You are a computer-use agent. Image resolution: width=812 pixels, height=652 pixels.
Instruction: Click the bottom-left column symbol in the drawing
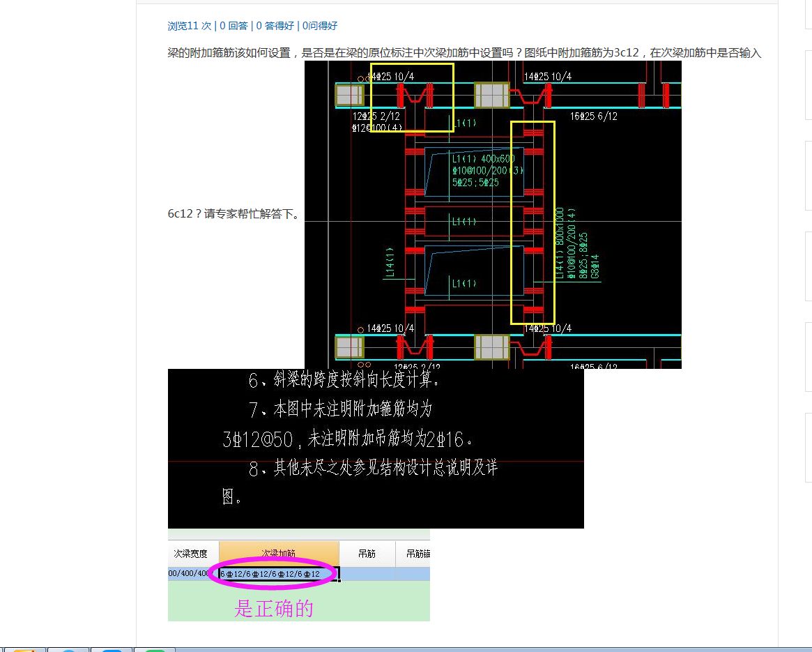point(349,347)
